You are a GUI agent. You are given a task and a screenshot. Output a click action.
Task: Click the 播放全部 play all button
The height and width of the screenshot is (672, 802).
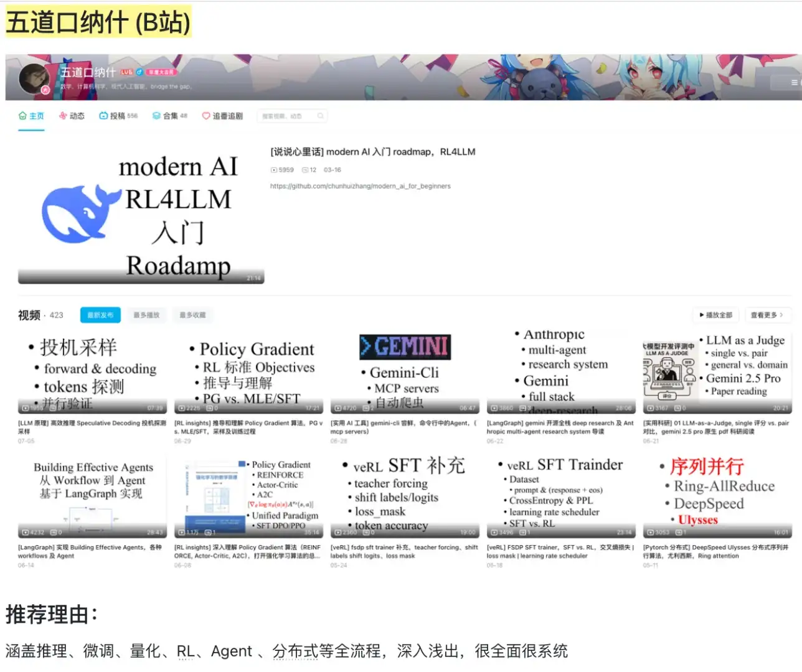coord(715,315)
